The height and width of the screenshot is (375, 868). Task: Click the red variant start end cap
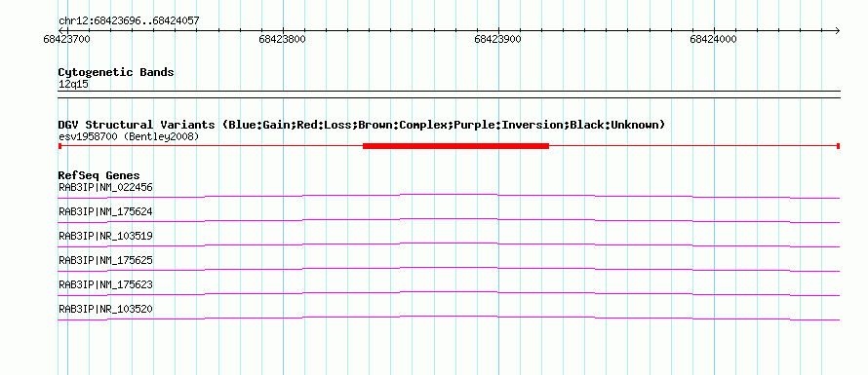(x=59, y=145)
